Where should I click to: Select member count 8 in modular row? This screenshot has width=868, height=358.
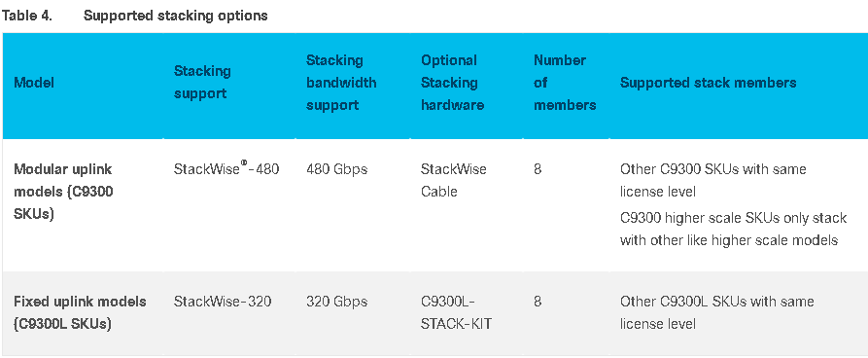(x=538, y=169)
